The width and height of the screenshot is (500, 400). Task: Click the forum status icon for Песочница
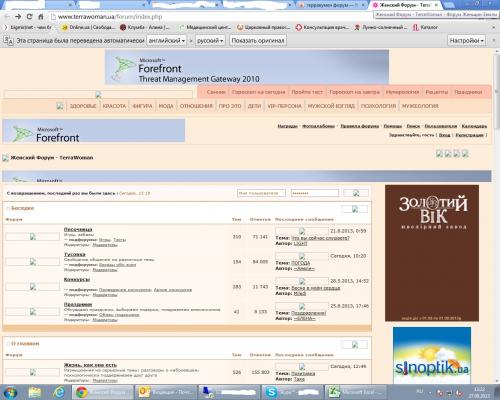tap(33, 237)
